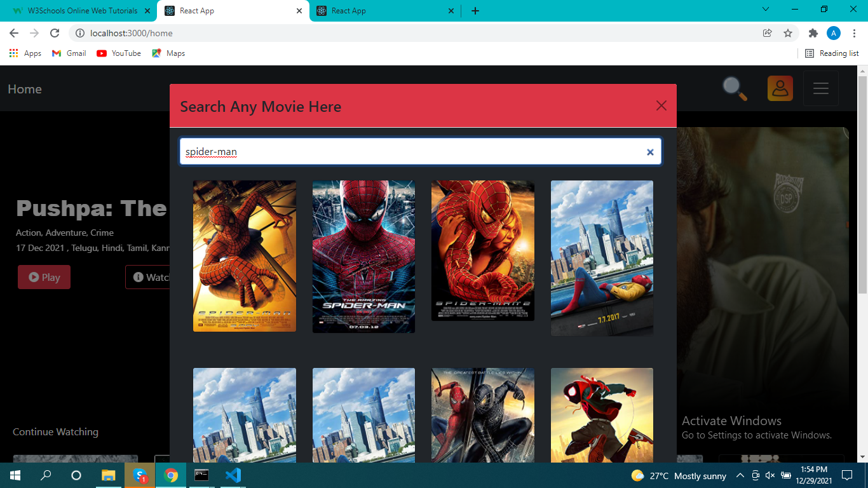Viewport: 868px width, 488px height.
Task: Click the red Play button
Action: pyautogui.click(x=44, y=277)
